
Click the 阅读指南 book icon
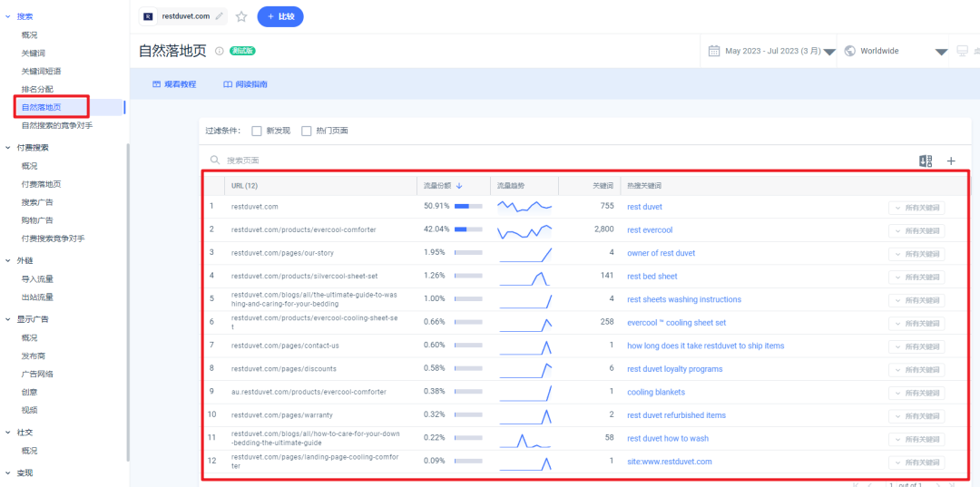228,84
